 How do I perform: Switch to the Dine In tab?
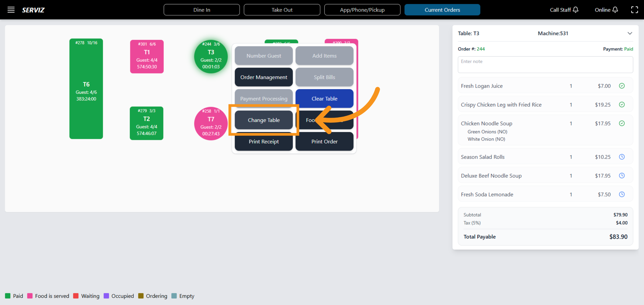202,10
